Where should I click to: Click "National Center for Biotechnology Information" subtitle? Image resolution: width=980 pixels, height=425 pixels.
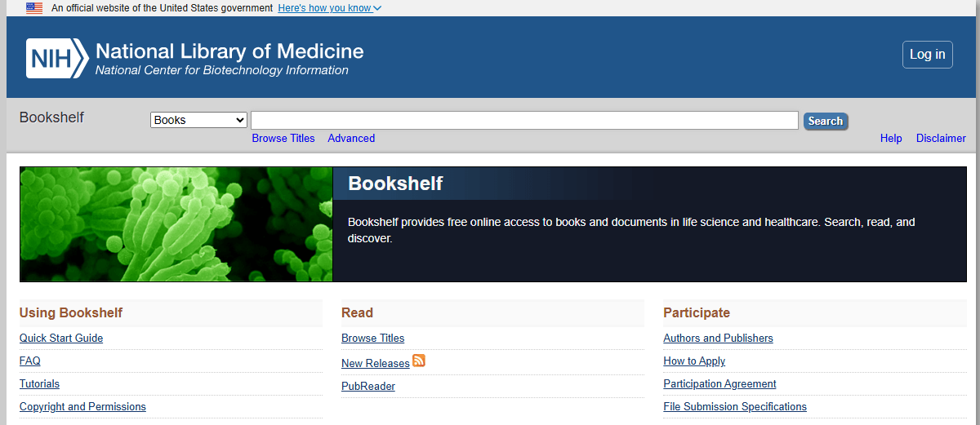(222, 71)
